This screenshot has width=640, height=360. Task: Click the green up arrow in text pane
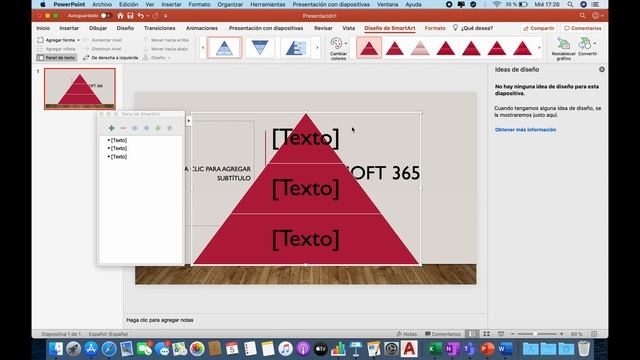(158, 128)
